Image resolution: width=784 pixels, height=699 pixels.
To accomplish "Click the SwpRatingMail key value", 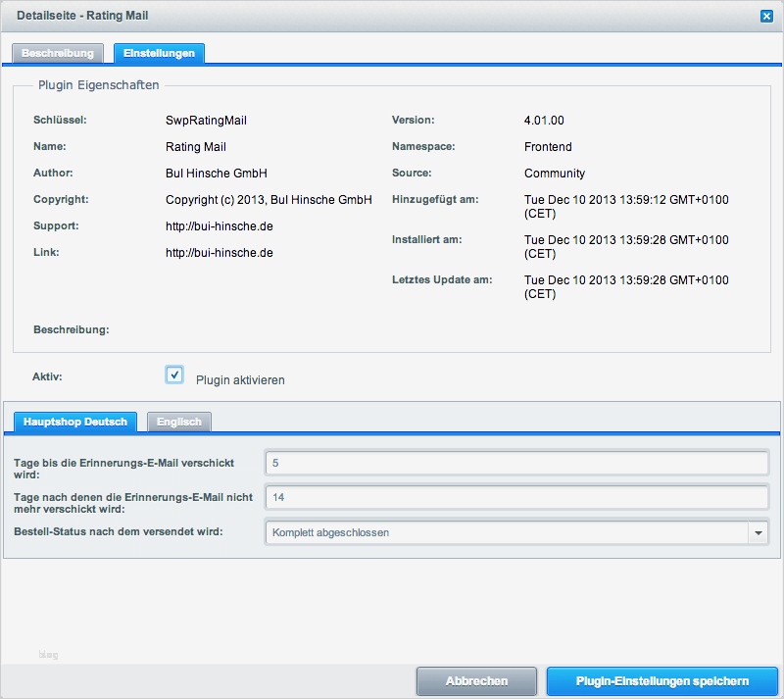I will [x=206, y=120].
